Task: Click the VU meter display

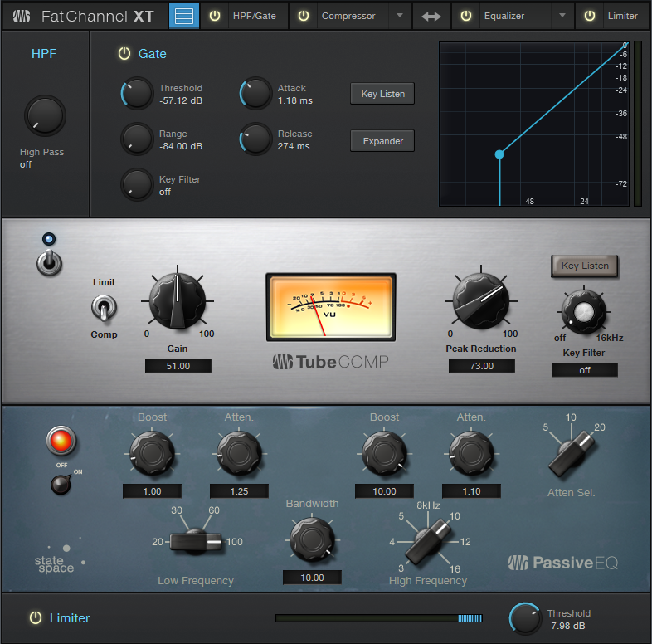Action: point(331,307)
